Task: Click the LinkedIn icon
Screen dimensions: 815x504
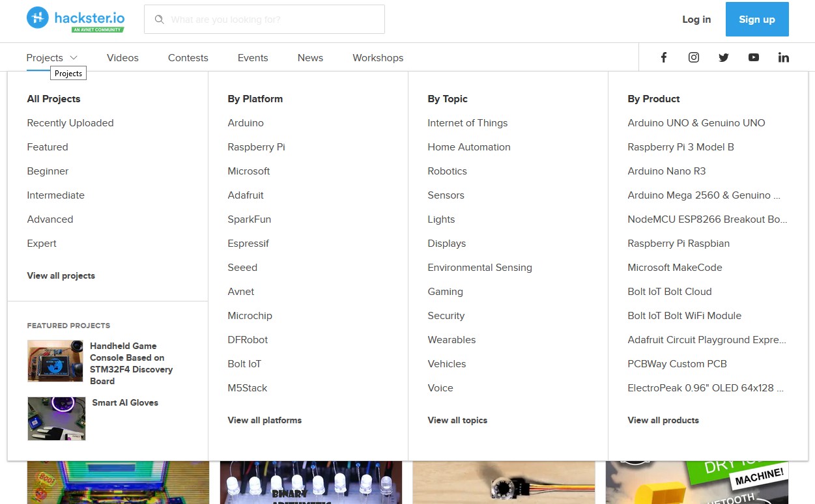Action: pos(784,57)
